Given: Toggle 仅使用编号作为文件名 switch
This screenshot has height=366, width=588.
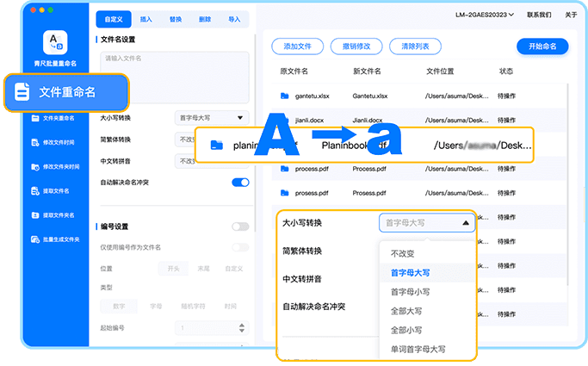Looking at the screenshot, I should [x=240, y=247].
